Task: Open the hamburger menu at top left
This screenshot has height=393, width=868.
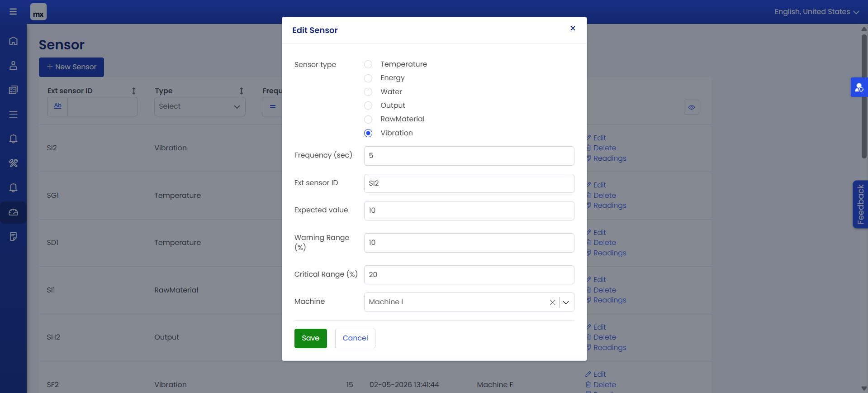Action: [x=13, y=12]
